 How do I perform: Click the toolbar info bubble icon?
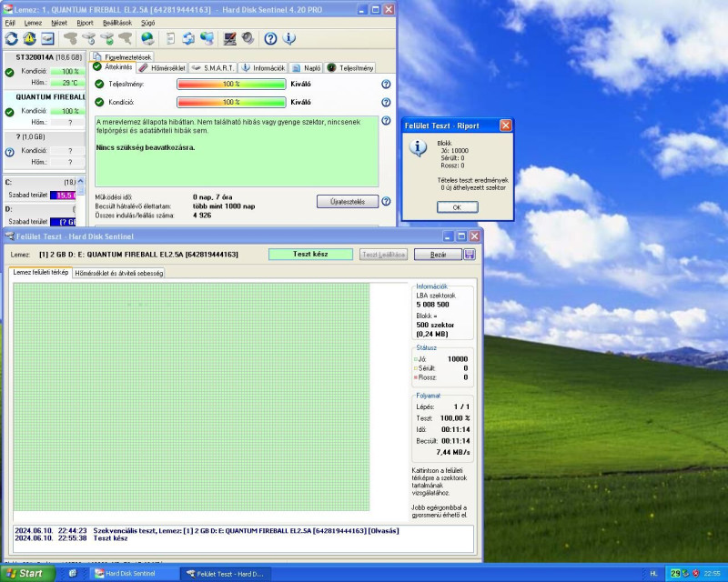point(288,38)
